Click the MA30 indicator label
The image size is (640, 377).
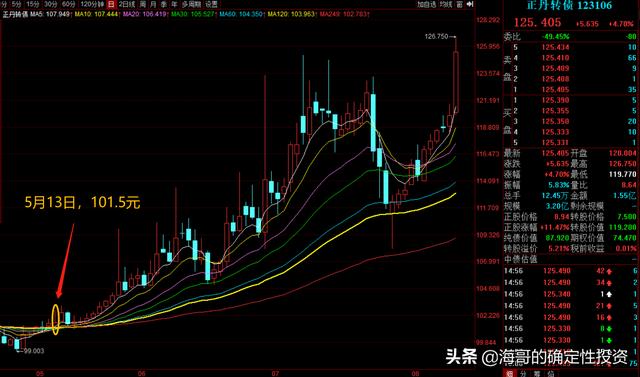point(193,14)
